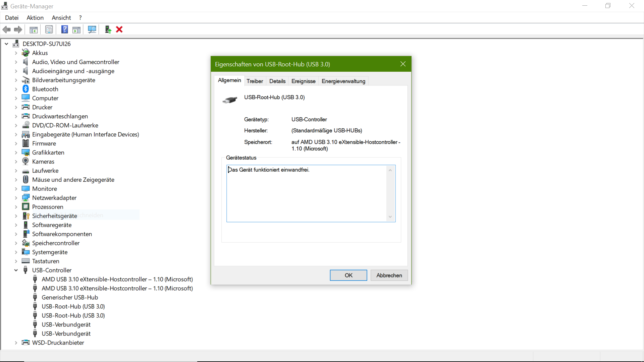
Task: Click the red X uninstall device icon
Action: tap(119, 29)
